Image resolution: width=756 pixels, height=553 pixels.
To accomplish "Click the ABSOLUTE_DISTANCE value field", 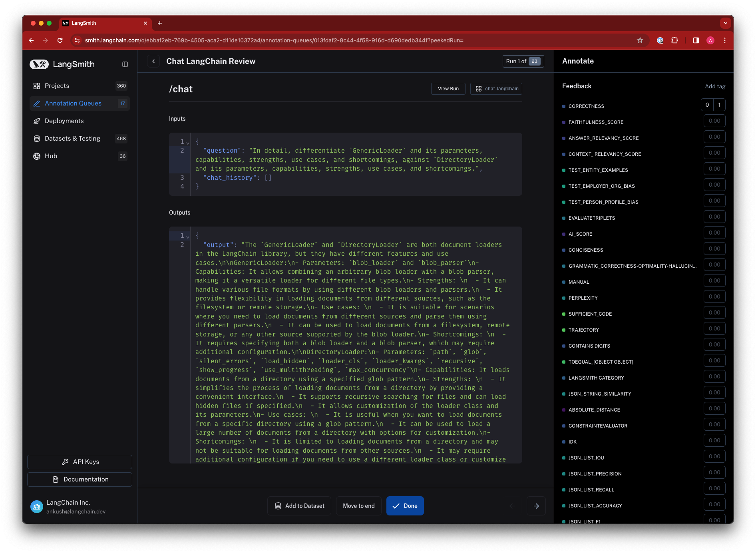I will 714,408.
